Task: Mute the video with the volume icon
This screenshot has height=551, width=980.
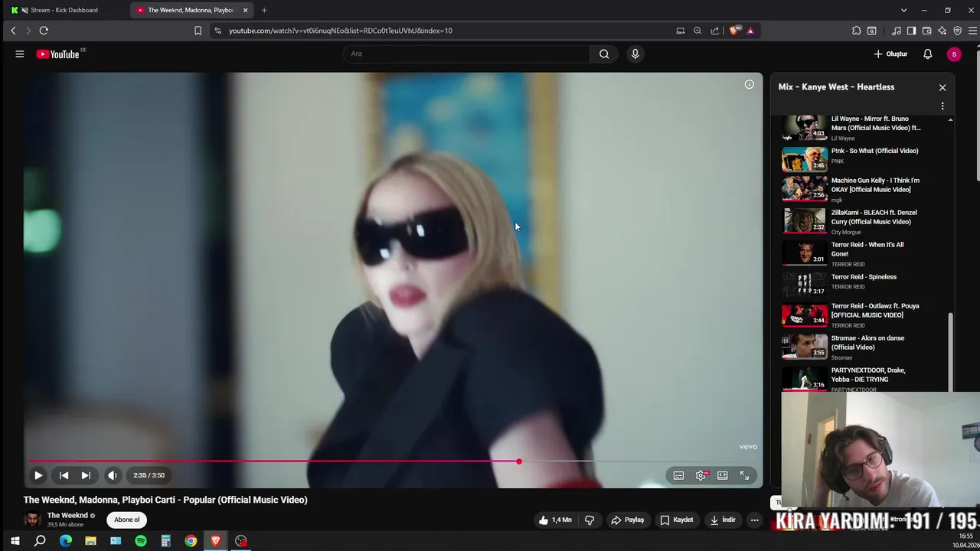Action: pos(113,475)
